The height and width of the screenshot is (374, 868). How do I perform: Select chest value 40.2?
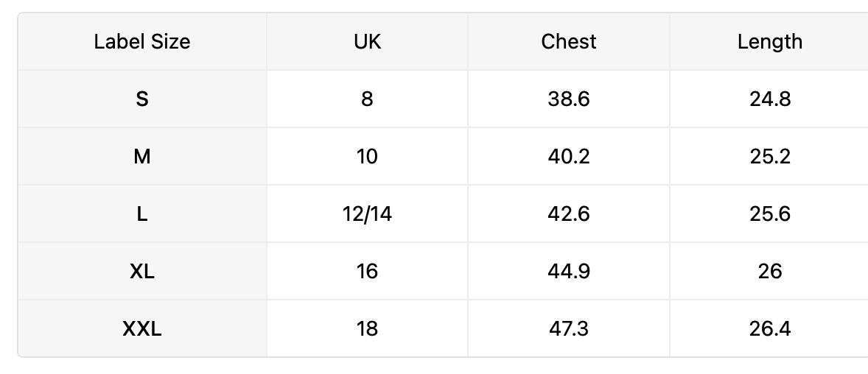[x=569, y=157]
